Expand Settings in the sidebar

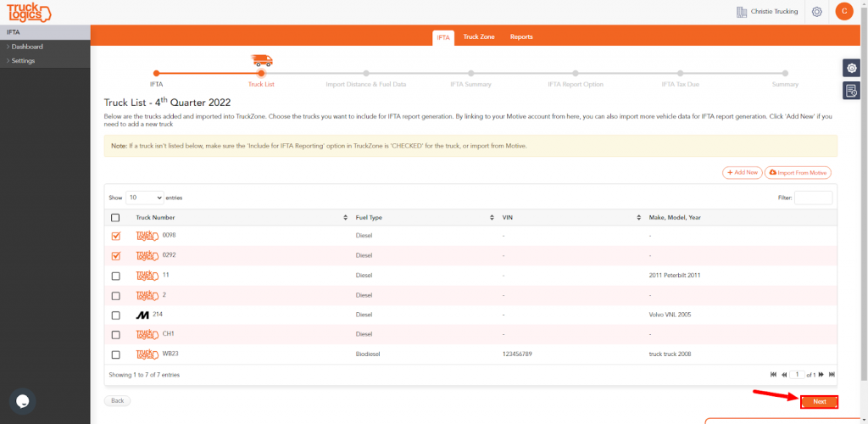pyautogui.click(x=23, y=61)
